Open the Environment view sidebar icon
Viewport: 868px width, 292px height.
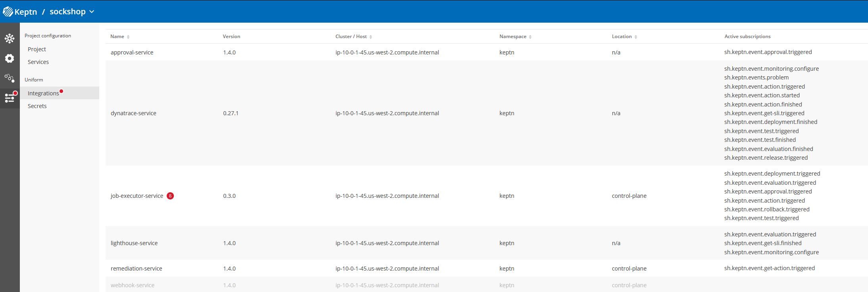point(10,38)
